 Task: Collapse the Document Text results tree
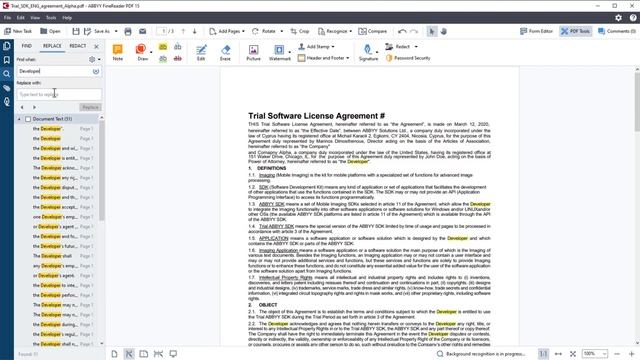(x=19, y=119)
